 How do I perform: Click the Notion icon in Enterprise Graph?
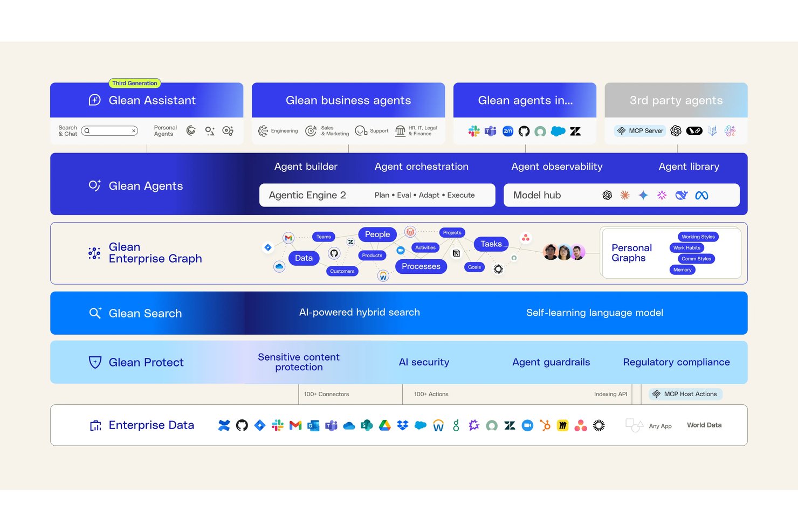tap(456, 253)
